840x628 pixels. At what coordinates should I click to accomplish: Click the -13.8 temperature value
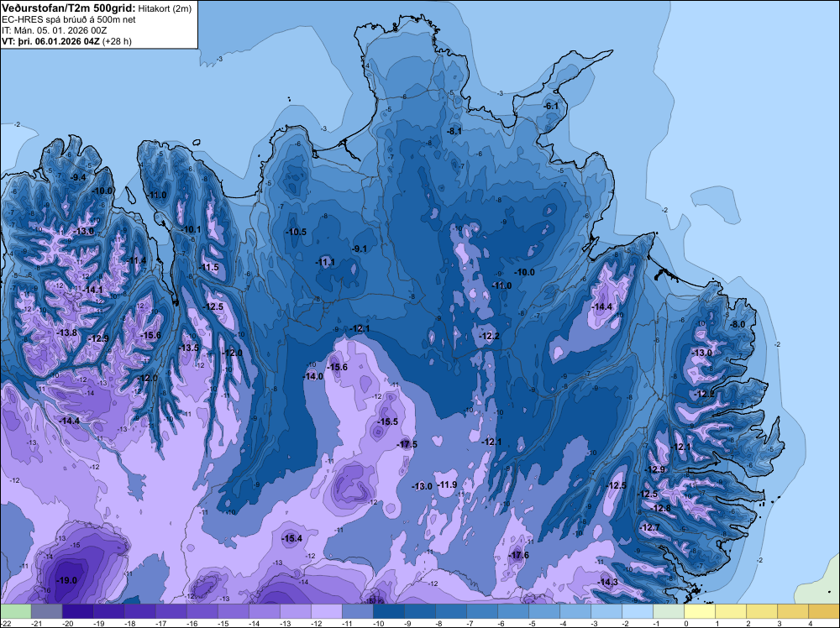[67, 333]
